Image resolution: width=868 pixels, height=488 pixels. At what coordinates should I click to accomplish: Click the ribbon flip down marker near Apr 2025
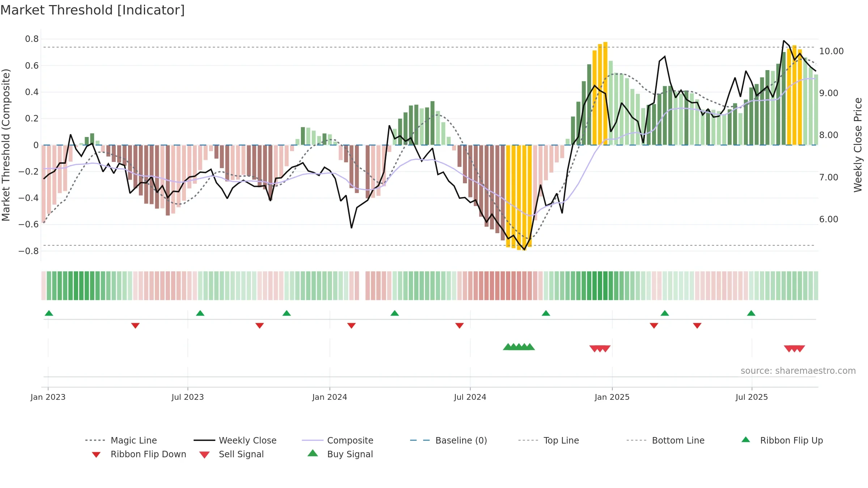point(697,326)
